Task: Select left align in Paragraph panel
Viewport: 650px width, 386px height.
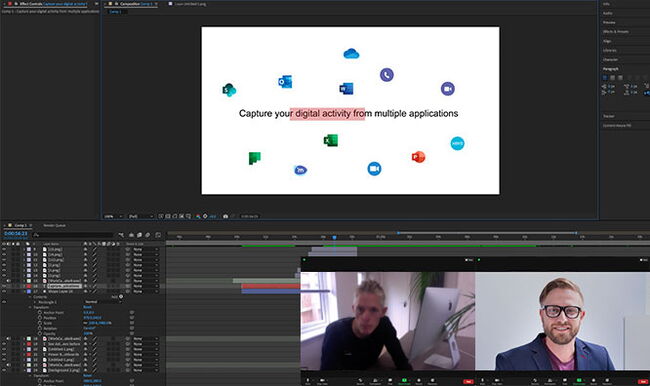Action: point(604,78)
